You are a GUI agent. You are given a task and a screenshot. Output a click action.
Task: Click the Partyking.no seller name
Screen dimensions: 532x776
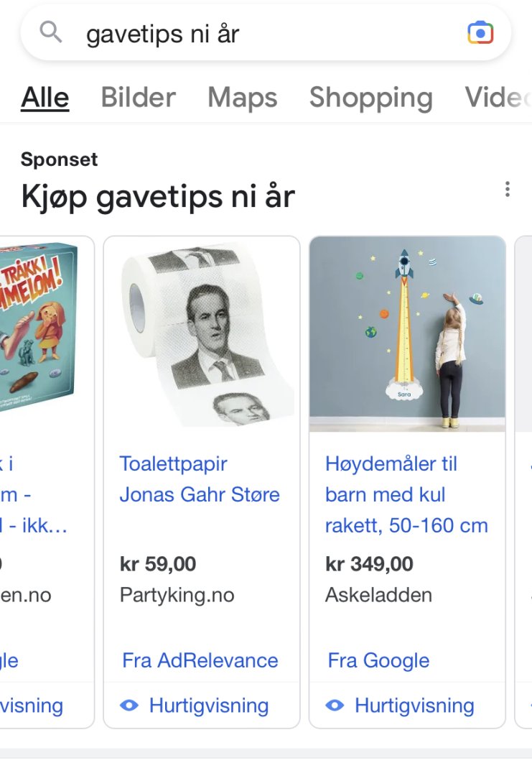click(x=177, y=595)
